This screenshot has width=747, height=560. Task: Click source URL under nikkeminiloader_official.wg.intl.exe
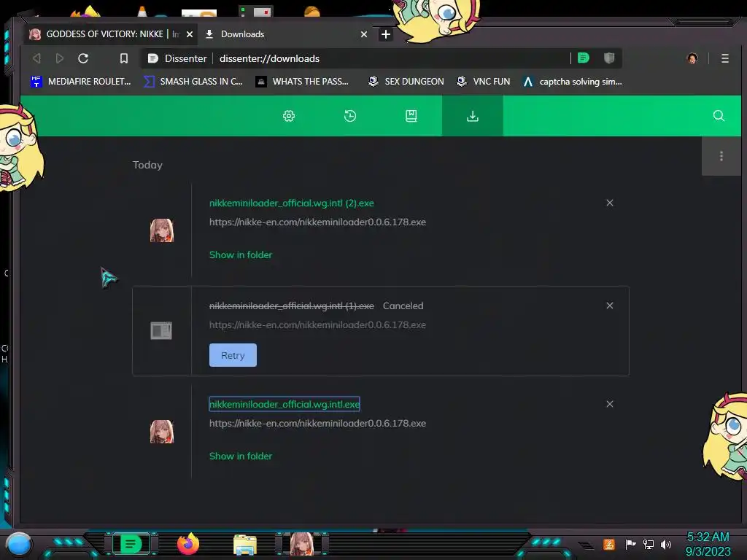click(x=318, y=424)
